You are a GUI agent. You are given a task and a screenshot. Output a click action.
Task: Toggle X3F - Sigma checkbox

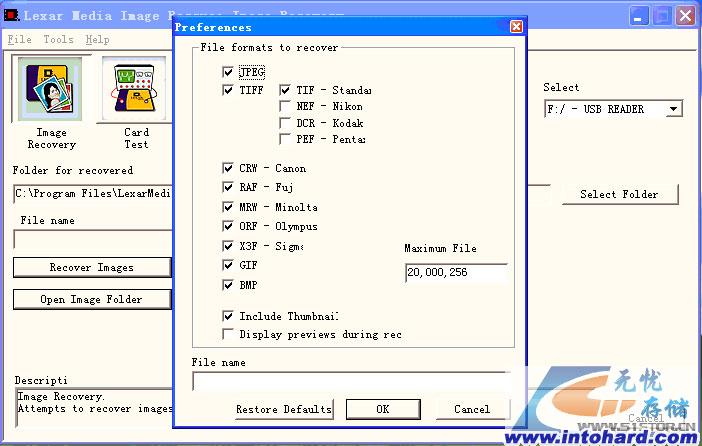(x=228, y=246)
